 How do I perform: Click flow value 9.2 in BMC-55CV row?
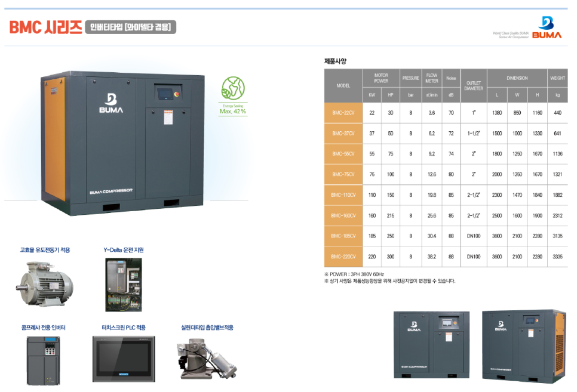pos(432,154)
